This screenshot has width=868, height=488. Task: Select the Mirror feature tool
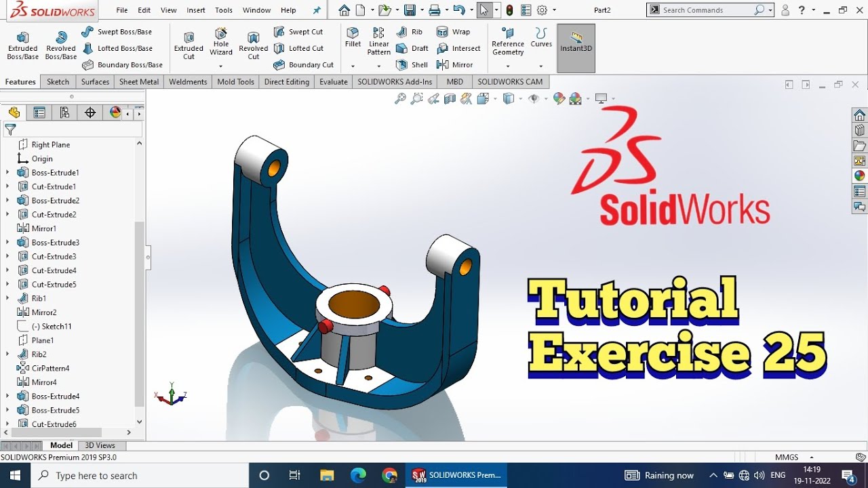tap(455, 65)
